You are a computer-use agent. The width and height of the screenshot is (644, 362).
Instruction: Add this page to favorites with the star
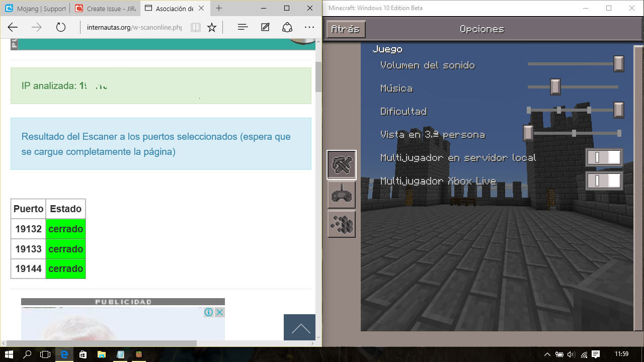click(x=212, y=27)
